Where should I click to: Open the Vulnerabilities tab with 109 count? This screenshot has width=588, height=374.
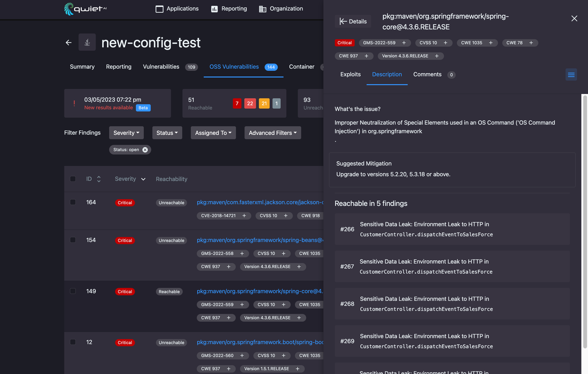click(170, 67)
